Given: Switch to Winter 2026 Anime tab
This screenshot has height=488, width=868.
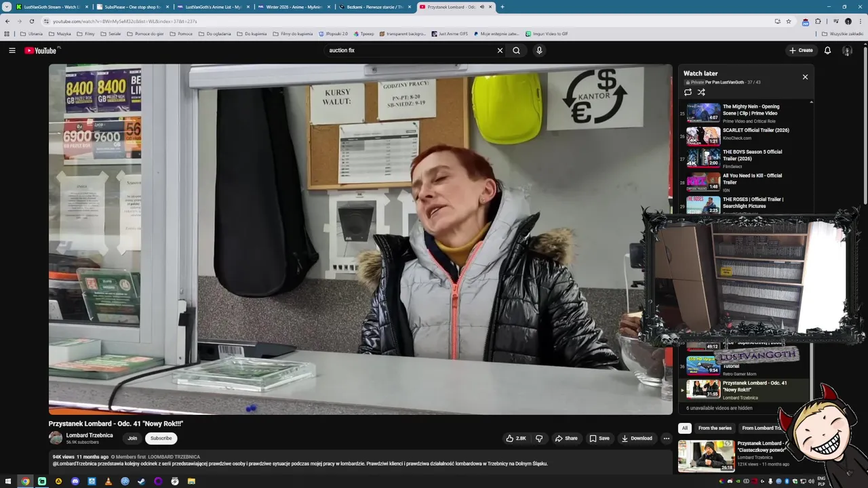Looking at the screenshot, I should 294,7.
